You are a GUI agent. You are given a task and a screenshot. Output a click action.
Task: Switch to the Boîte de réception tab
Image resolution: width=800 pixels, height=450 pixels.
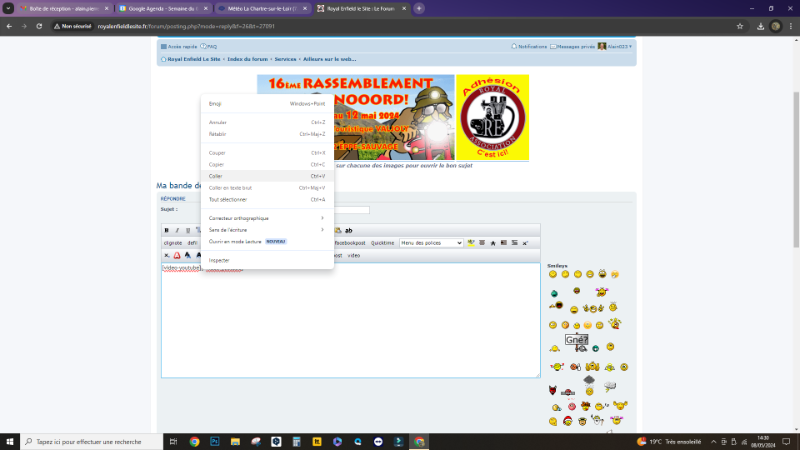coord(64,9)
